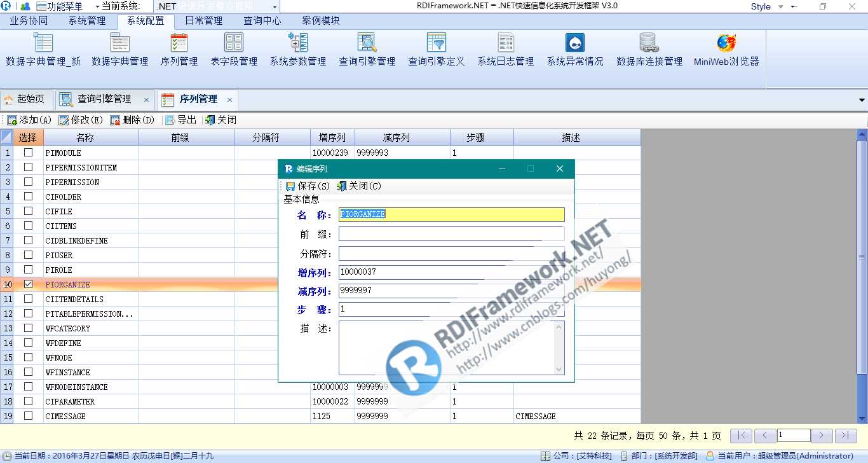This screenshot has width=868, height=463.
Task: Launch MiniWeb浏览器 icon
Action: pyautogui.click(x=726, y=50)
